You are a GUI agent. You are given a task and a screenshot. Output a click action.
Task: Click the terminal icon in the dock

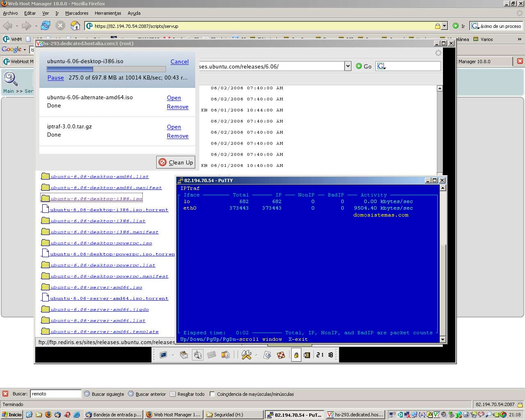coord(164,355)
